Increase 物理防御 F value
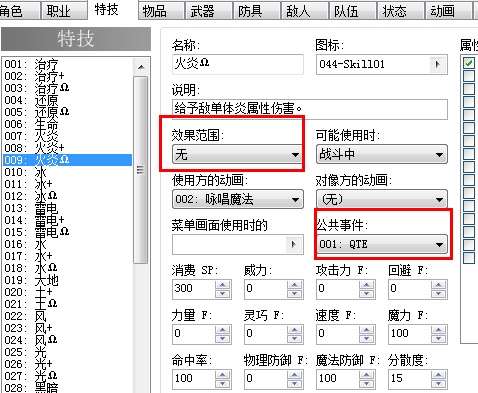 [294, 375]
